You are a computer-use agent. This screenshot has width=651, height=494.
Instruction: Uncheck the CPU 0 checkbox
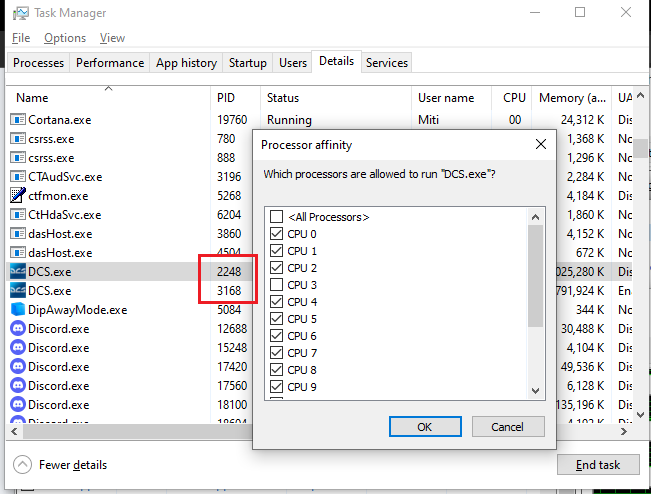coord(277,234)
